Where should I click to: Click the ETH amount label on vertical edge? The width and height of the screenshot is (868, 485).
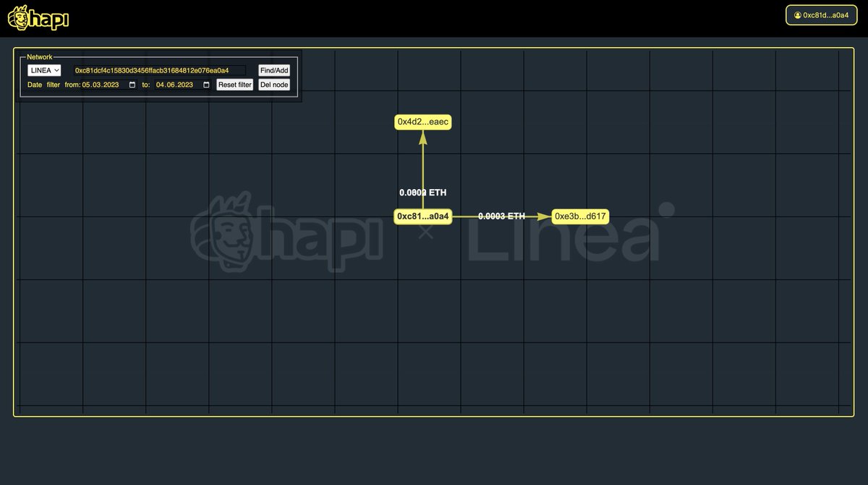tap(423, 193)
